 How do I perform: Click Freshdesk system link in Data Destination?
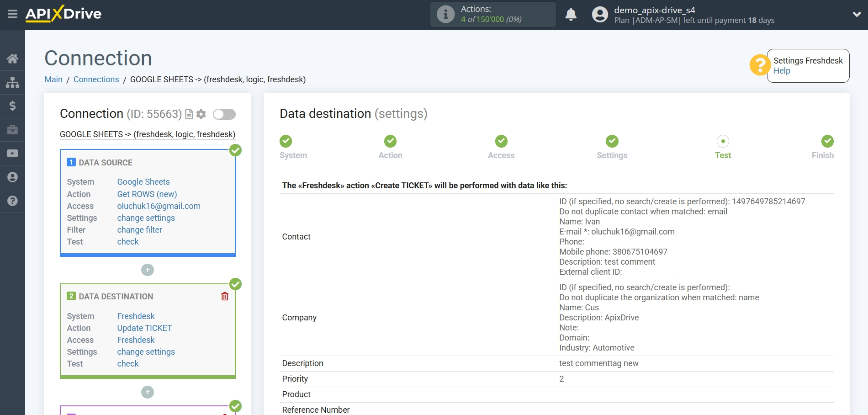coord(136,316)
